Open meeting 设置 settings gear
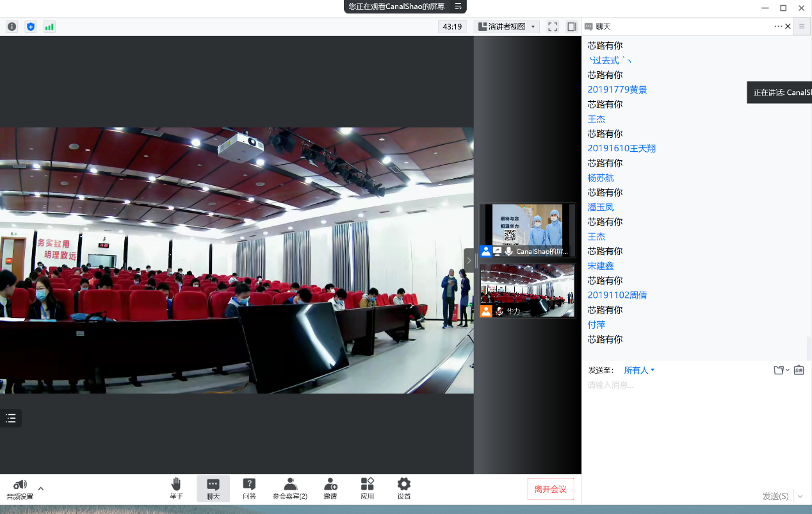Image resolution: width=812 pixels, height=514 pixels. point(403,488)
